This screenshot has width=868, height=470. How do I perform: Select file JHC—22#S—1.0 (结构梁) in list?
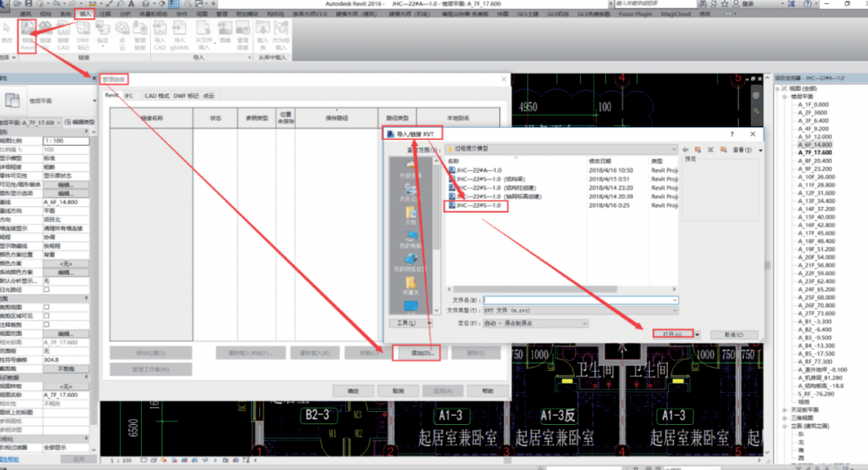[x=487, y=179]
